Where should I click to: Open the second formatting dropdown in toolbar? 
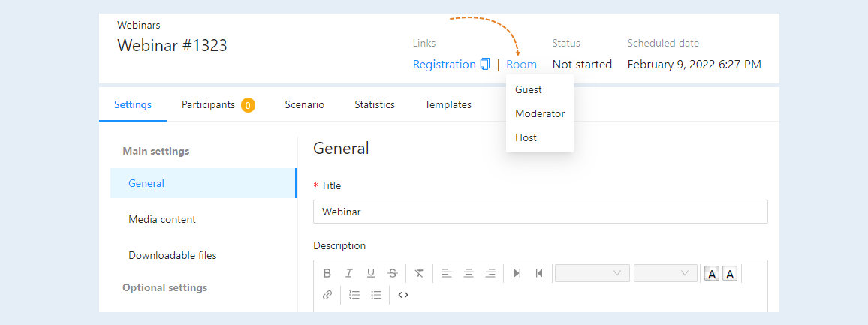click(x=665, y=273)
